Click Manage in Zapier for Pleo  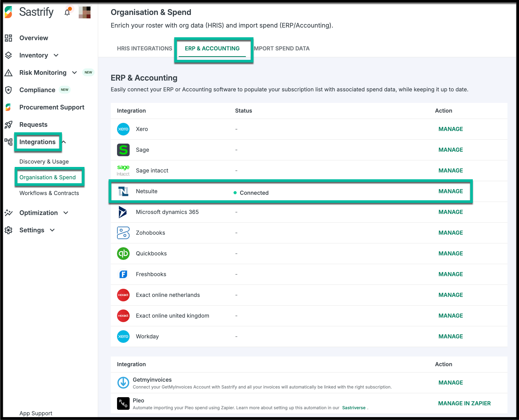click(464, 403)
